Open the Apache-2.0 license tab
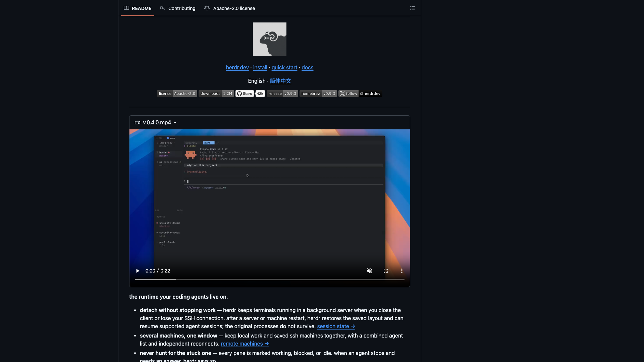The width and height of the screenshot is (644, 362). 229,8
